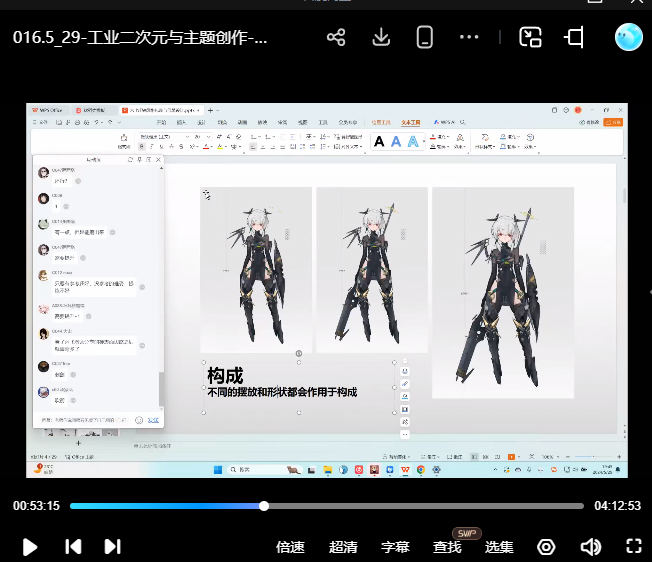Image resolution: width=652 pixels, height=562 pixels.
Task: Open the three-dots more options menu
Action: 470,38
